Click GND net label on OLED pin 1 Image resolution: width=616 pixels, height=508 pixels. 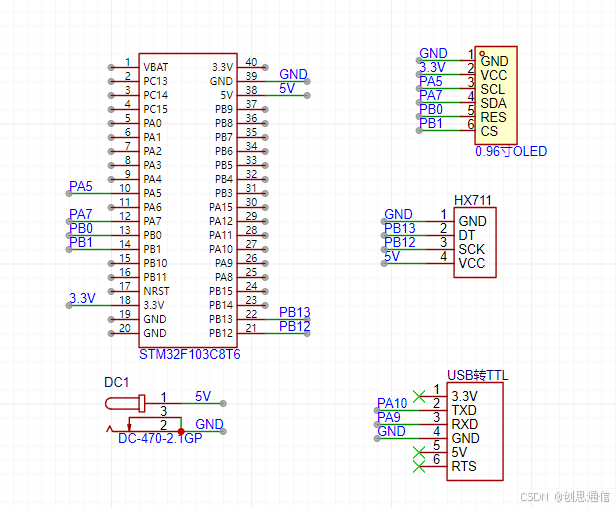click(433, 53)
